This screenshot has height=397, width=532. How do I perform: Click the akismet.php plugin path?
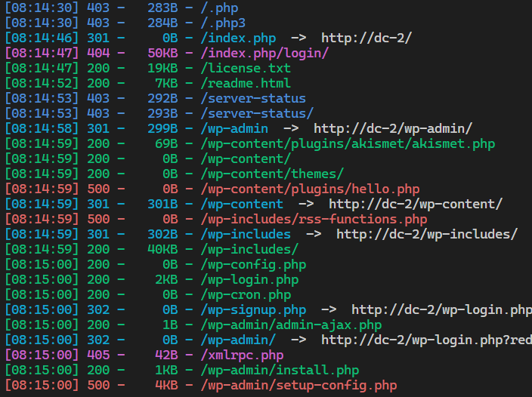point(348,143)
